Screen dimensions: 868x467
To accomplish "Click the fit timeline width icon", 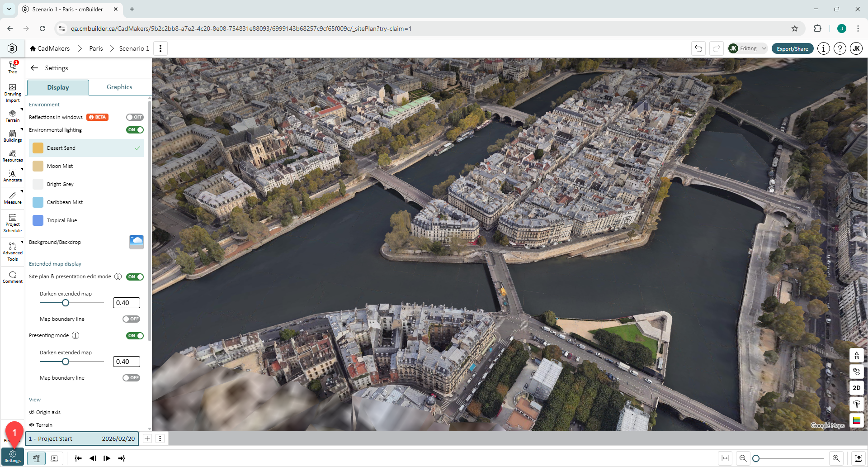I will (725, 458).
